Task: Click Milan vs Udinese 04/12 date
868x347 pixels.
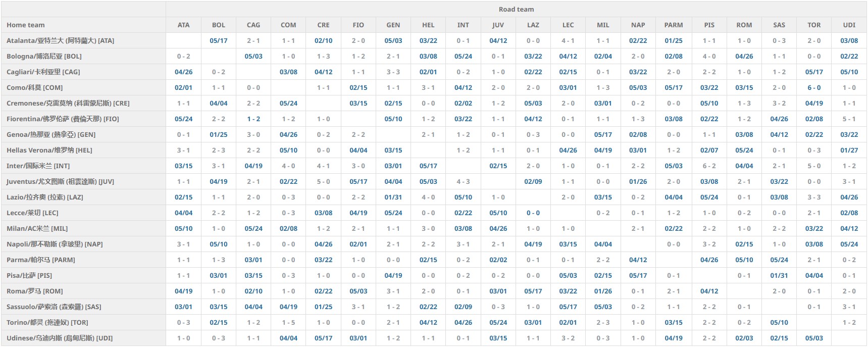Action: pos(849,228)
